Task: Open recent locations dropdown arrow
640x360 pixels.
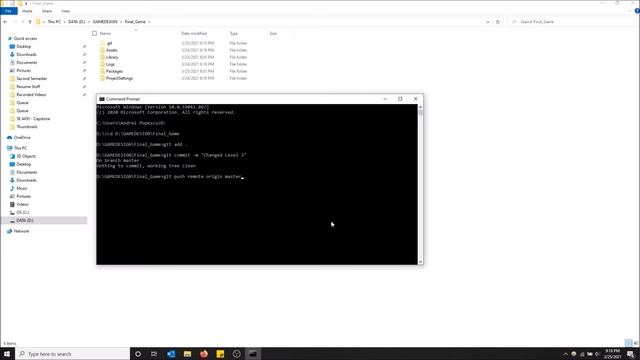Action: (23, 22)
